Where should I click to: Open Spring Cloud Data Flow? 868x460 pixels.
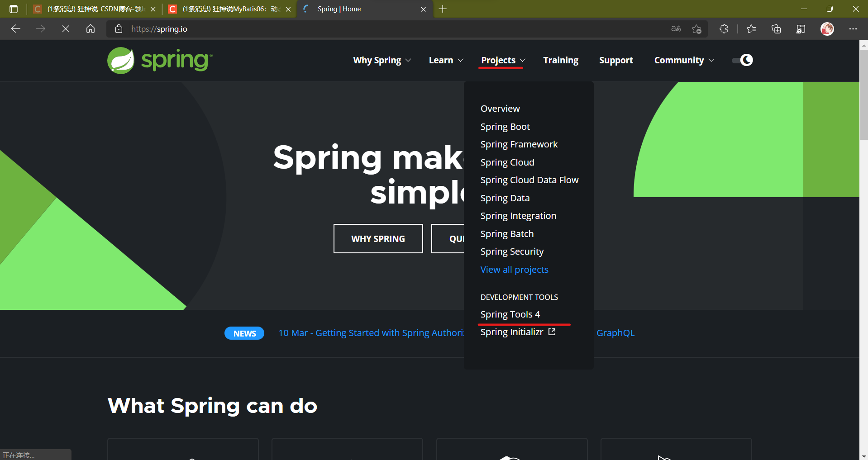coord(529,180)
